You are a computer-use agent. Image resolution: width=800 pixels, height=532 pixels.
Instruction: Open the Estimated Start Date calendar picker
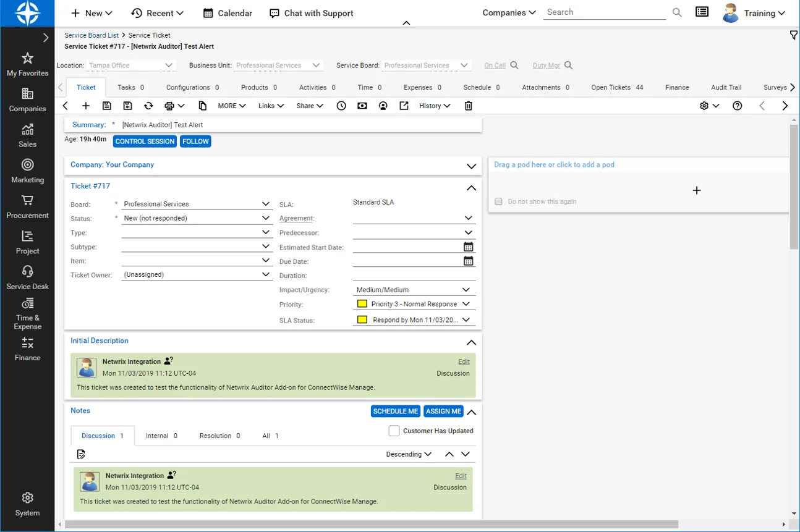click(469, 247)
